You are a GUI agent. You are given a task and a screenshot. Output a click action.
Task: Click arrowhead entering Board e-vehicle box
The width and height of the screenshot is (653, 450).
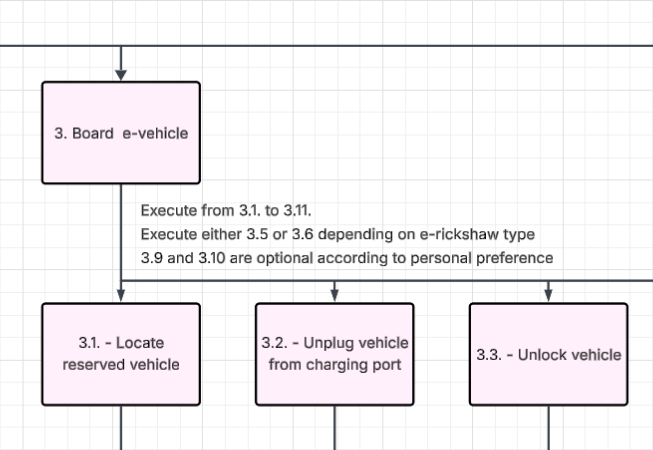pos(121,74)
